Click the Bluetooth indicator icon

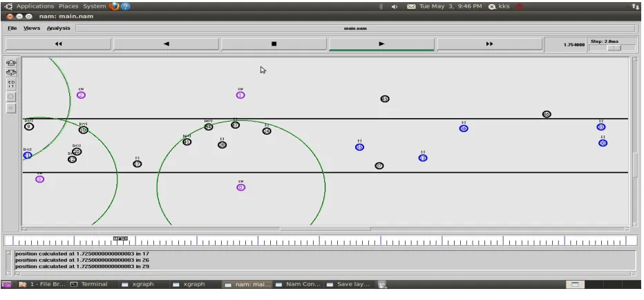pyautogui.click(x=381, y=7)
